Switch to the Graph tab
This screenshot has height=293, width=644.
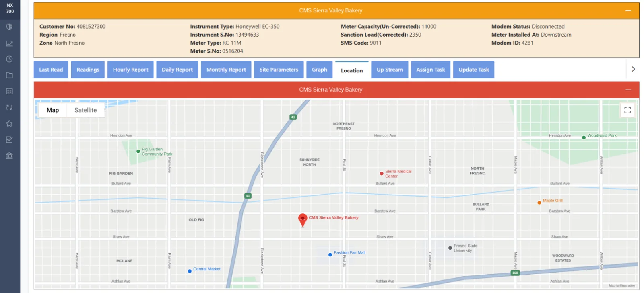[x=320, y=70]
